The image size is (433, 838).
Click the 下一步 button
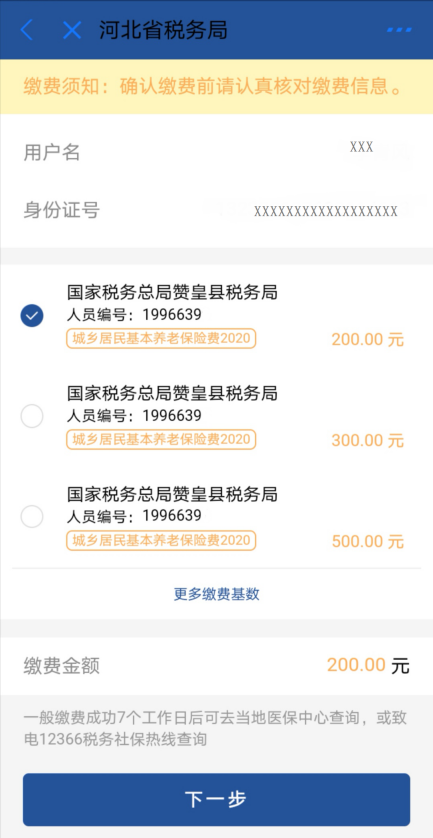click(216, 800)
